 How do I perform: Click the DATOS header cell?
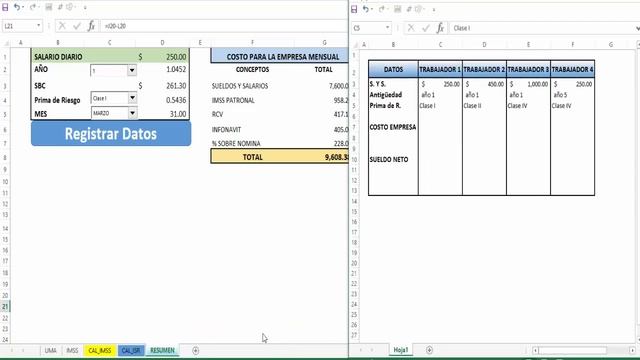[x=393, y=70]
